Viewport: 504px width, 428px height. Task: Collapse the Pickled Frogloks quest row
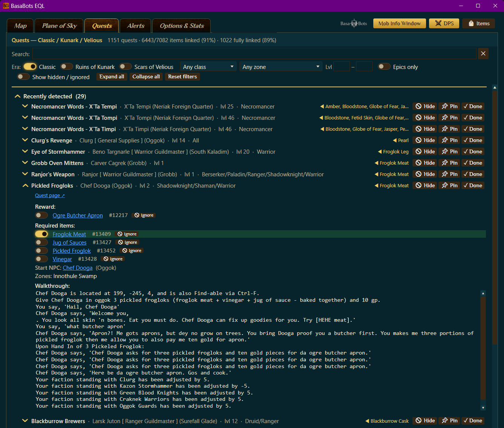pos(25,185)
